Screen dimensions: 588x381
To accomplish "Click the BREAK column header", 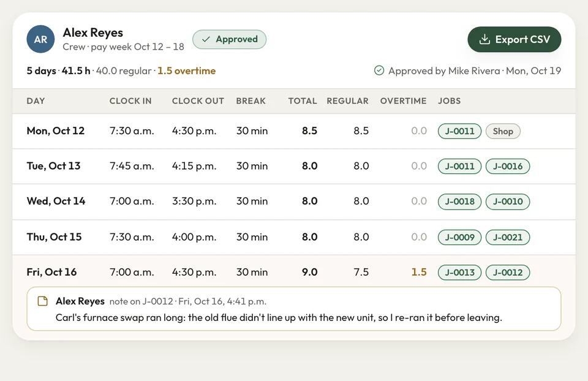I will (x=251, y=101).
